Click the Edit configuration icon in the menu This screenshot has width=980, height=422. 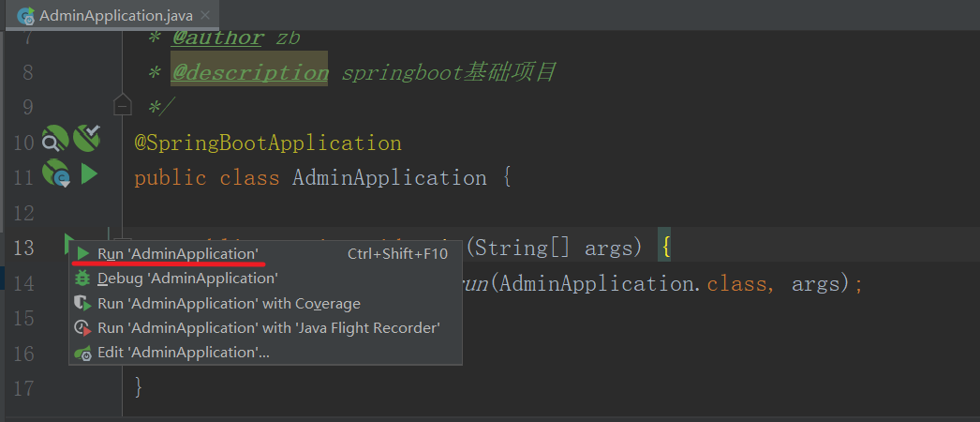[82, 353]
